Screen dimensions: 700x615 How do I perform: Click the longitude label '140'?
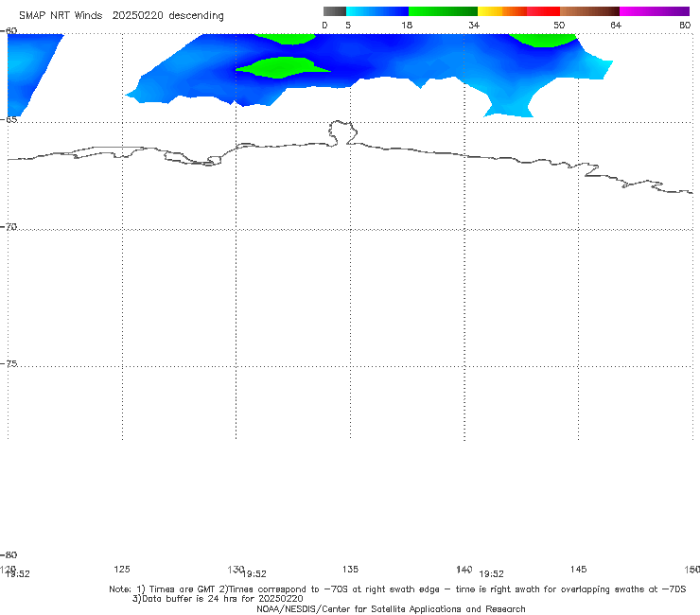click(x=464, y=569)
